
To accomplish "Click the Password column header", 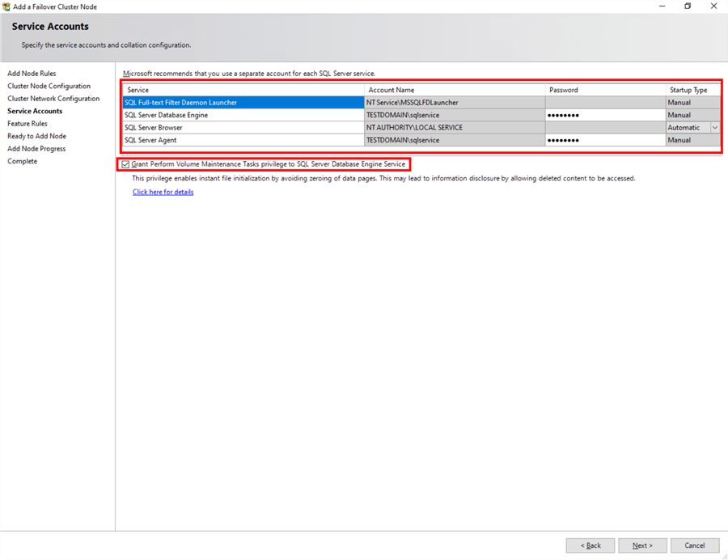I will pyautogui.click(x=605, y=90).
